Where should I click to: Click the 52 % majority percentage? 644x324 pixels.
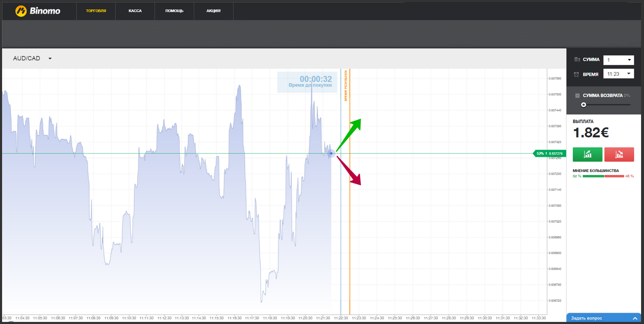[x=577, y=176]
